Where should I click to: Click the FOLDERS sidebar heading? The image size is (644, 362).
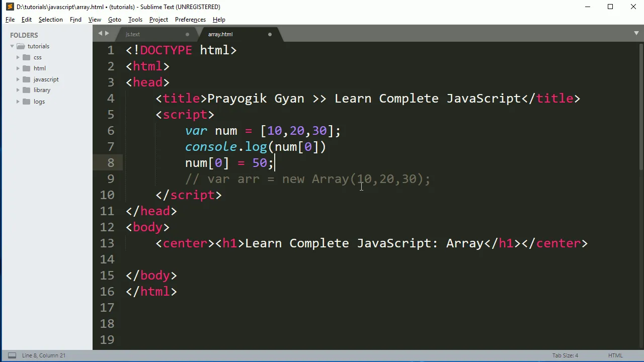tap(24, 35)
